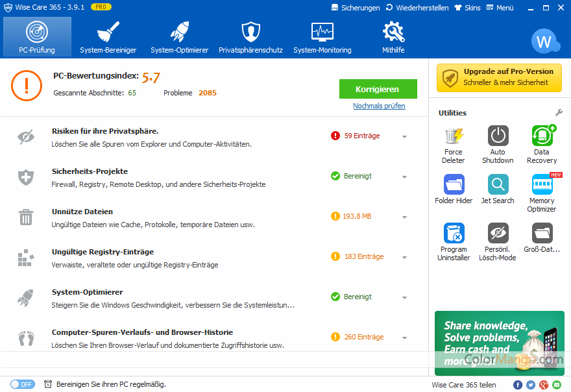Open the Menü dropdown in title bar
Viewport: 571px width, 392px height.
[x=501, y=8]
